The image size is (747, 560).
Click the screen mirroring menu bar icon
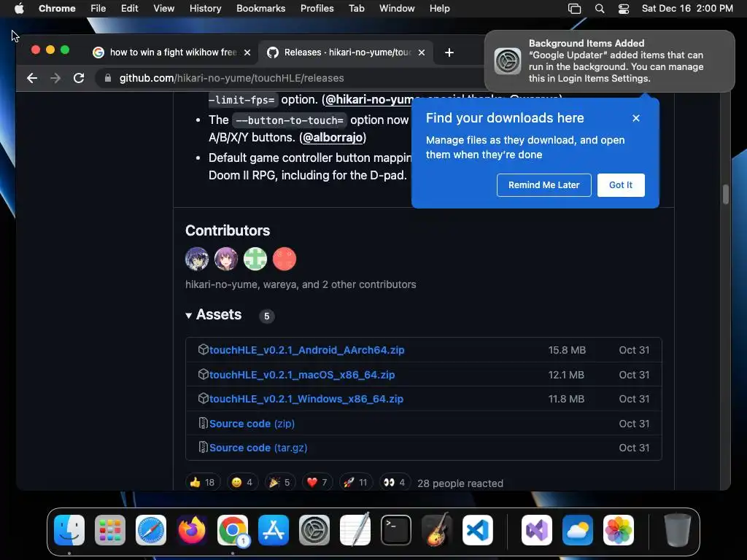(x=575, y=9)
